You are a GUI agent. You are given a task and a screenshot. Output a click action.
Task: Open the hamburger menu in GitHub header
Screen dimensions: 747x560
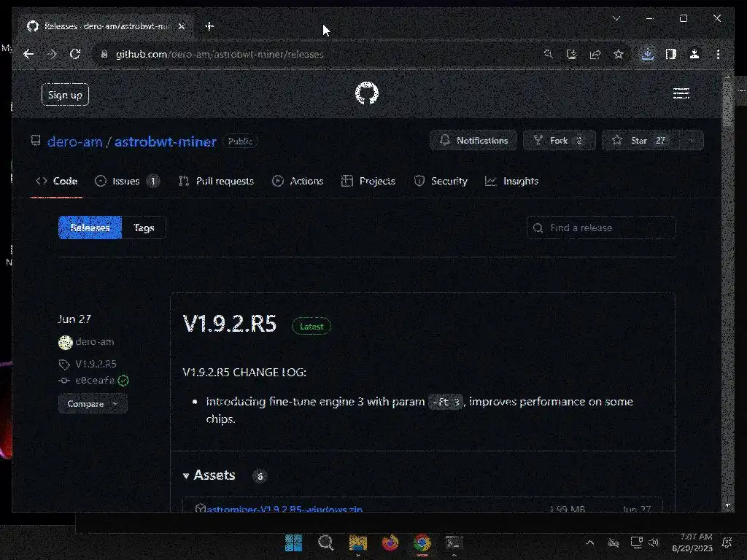pyautogui.click(x=681, y=93)
